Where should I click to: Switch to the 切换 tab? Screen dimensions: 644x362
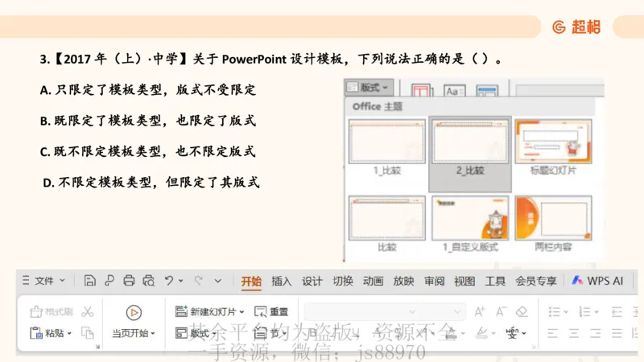(x=343, y=281)
